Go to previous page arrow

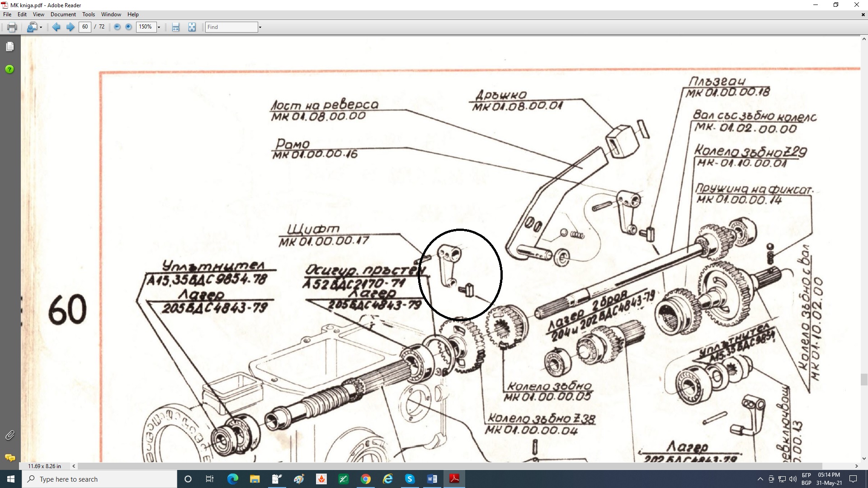(x=56, y=27)
